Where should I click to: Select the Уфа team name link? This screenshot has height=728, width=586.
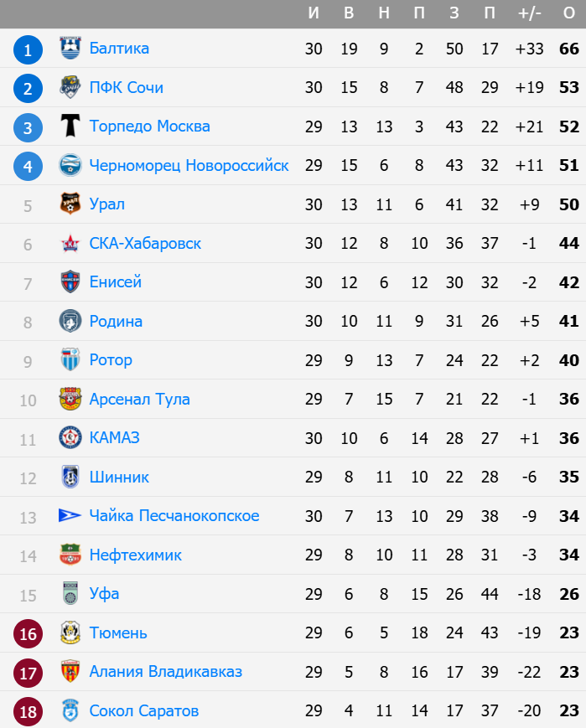pos(104,594)
